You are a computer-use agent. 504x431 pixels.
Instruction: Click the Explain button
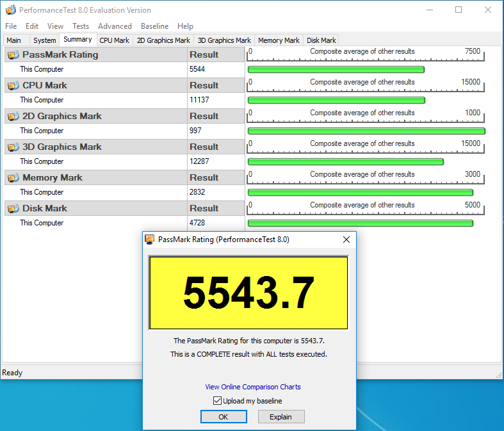(281, 417)
